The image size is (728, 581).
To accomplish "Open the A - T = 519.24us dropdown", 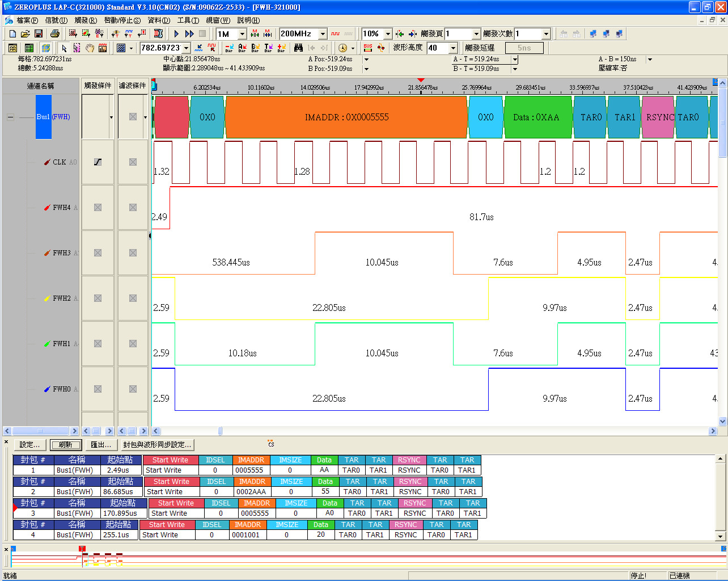I will pyautogui.click(x=515, y=59).
